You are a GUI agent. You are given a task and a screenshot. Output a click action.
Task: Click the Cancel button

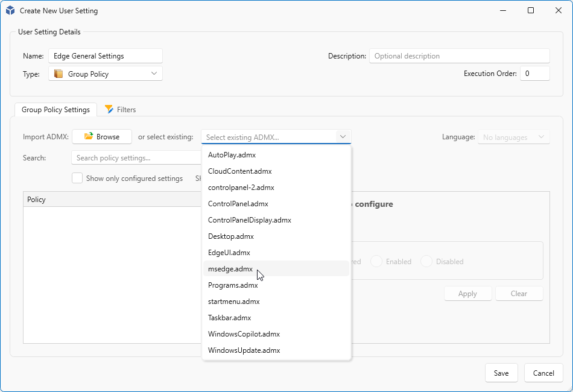[x=543, y=373]
